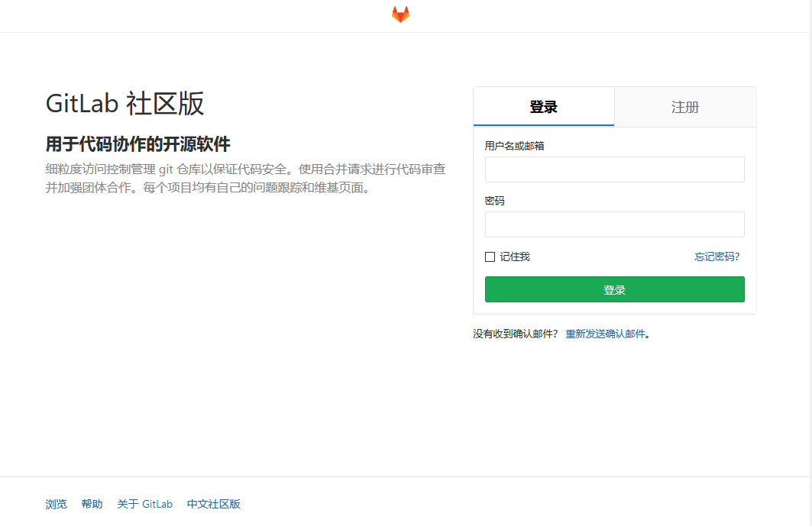Image resolution: width=812 pixels, height=526 pixels.
Task: Click the 用户名或邮箱 field label
Action: [514, 146]
